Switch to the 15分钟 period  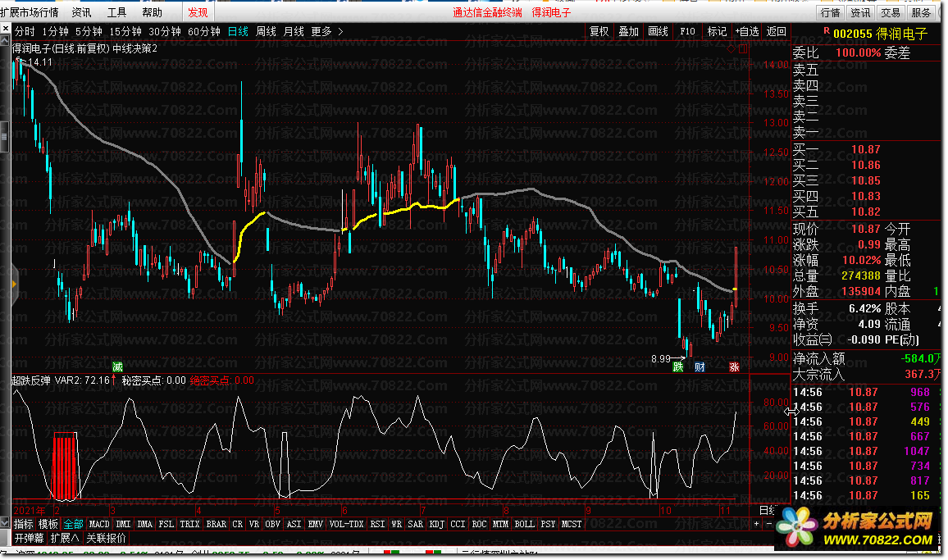(125, 31)
